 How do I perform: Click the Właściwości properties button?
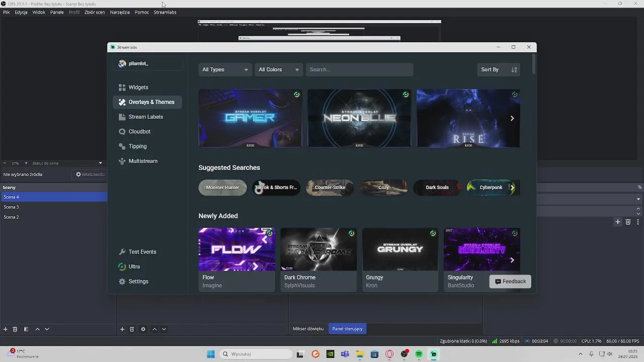(x=91, y=174)
